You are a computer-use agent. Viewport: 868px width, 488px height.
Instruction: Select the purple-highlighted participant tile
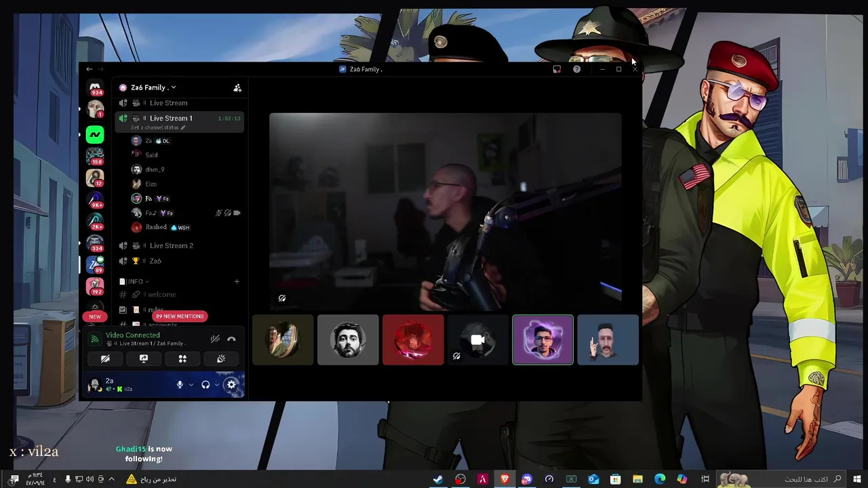pyautogui.click(x=542, y=340)
